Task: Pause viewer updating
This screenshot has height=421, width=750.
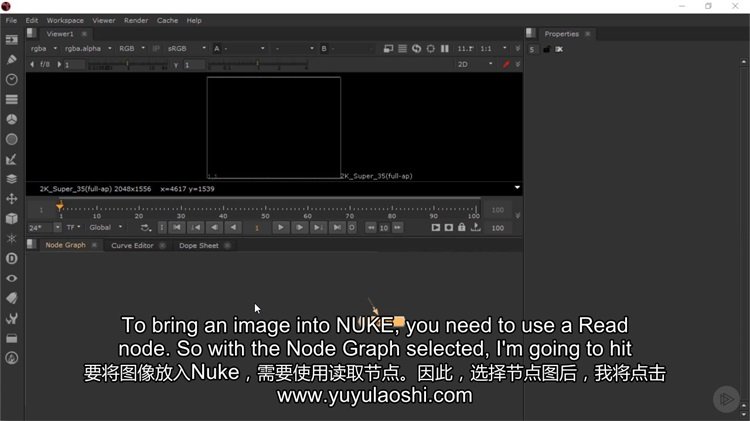Action: 445,48
